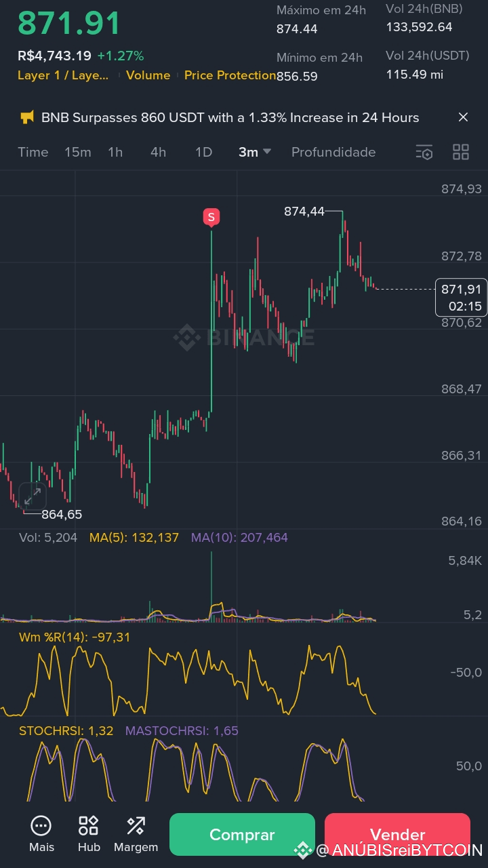
Task: Tap the red S sell marker
Action: 211,217
